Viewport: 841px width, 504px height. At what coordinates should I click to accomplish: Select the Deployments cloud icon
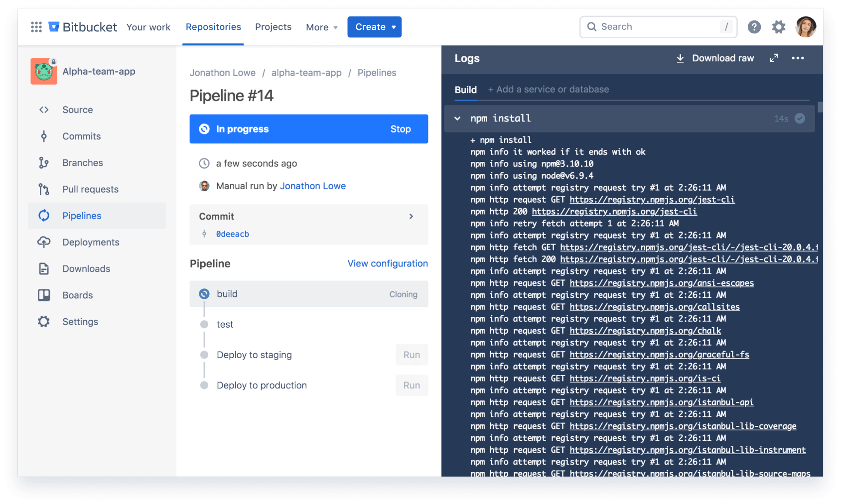click(x=44, y=242)
